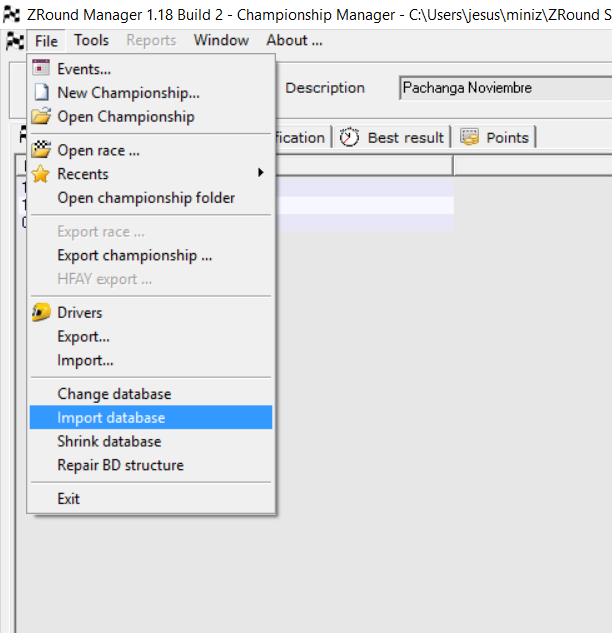
Task: Click the Points tab icon
Action: [469, 137]
